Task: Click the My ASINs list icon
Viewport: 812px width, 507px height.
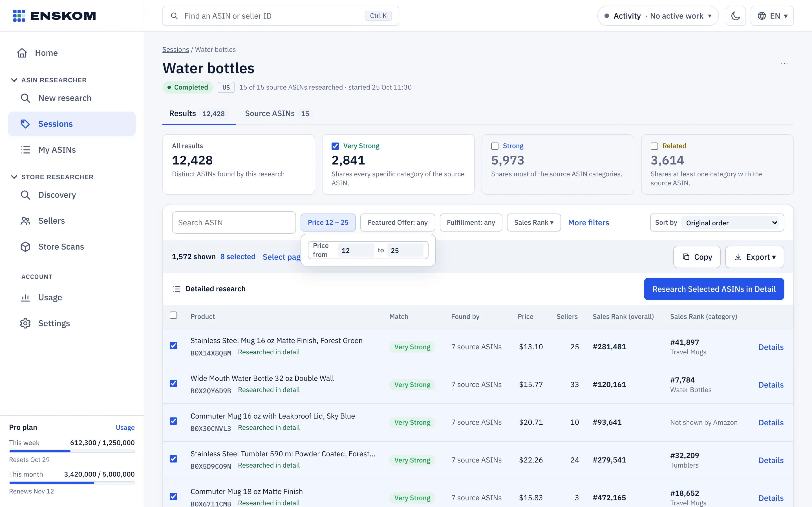Action: (x=25, y=150)
